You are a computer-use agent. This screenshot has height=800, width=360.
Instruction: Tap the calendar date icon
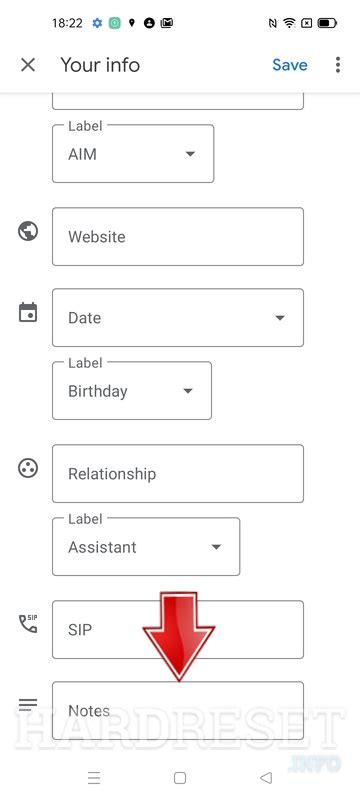(28, 312)
